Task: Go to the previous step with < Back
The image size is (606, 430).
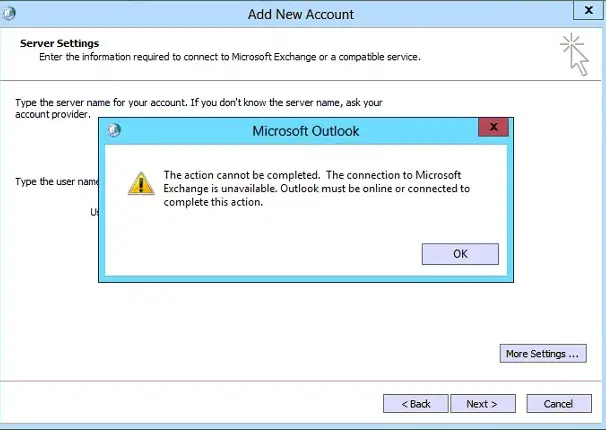Action: (x=416, y=404)
